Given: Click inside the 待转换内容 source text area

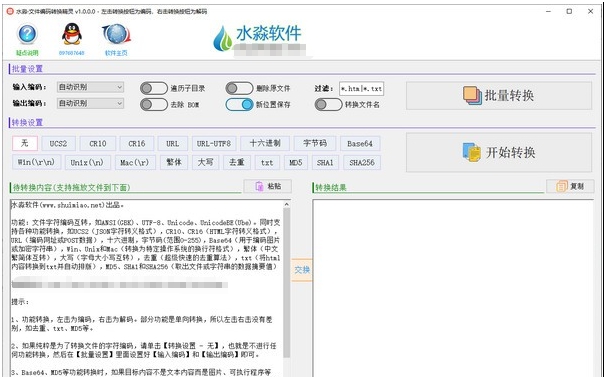Looking at the screenshot, I should pyautogui.click(x=147, y=288).
